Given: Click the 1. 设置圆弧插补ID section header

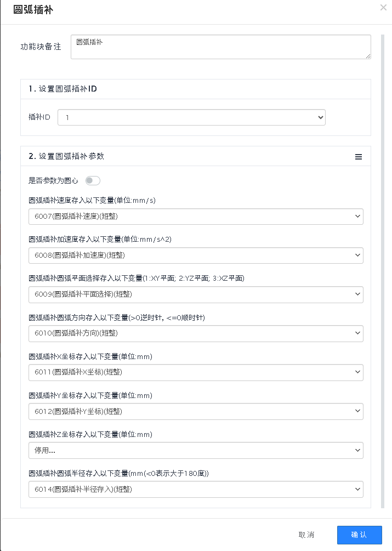Looking at the screenshot, I should click(63, 89).
